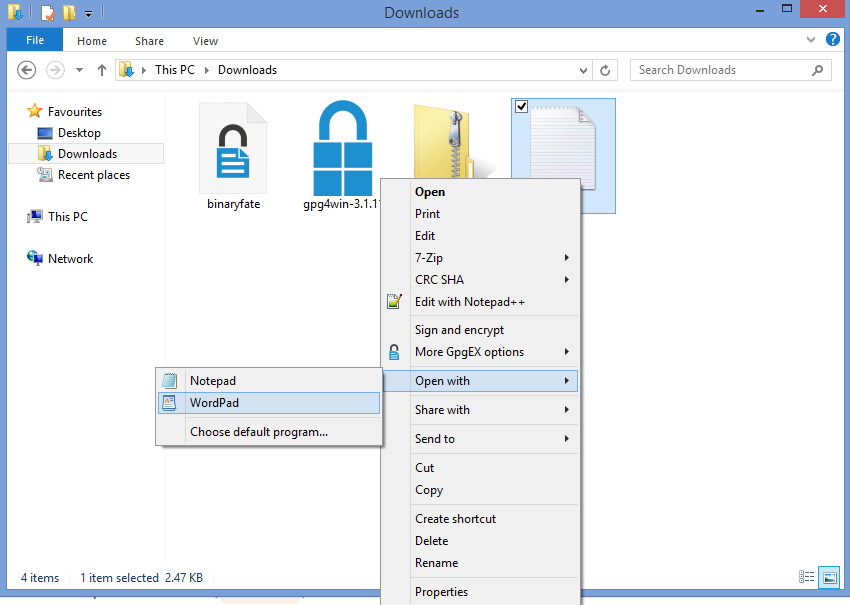Image resolution: width=850 pixels, height=605 pixels.
Task: Open the binaryfate file icon
Action: coord(233,148)
